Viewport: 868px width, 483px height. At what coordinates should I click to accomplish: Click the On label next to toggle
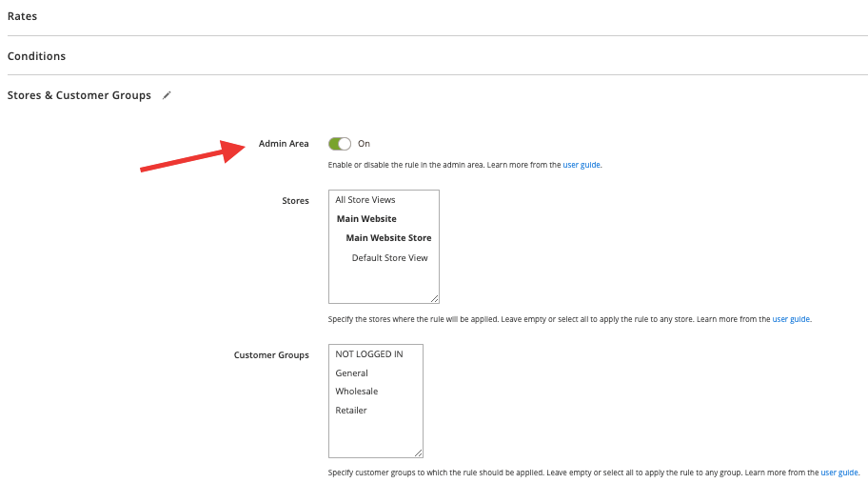coord(364,144)
